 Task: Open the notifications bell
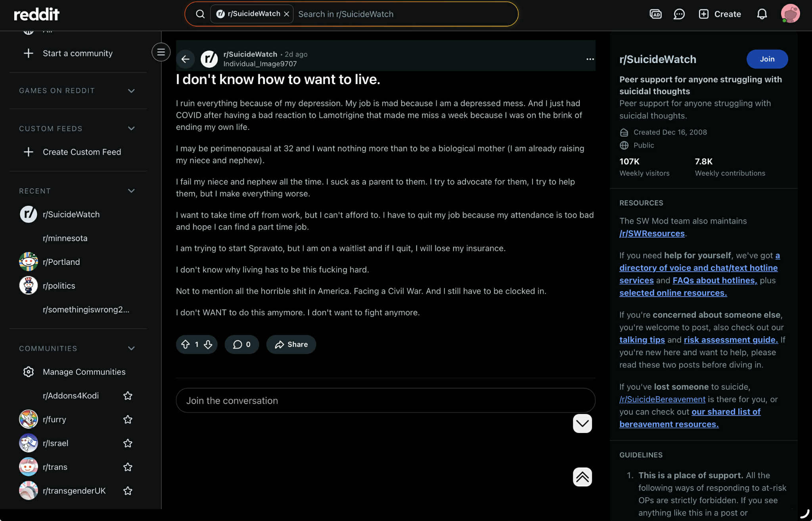coord(762,14)
